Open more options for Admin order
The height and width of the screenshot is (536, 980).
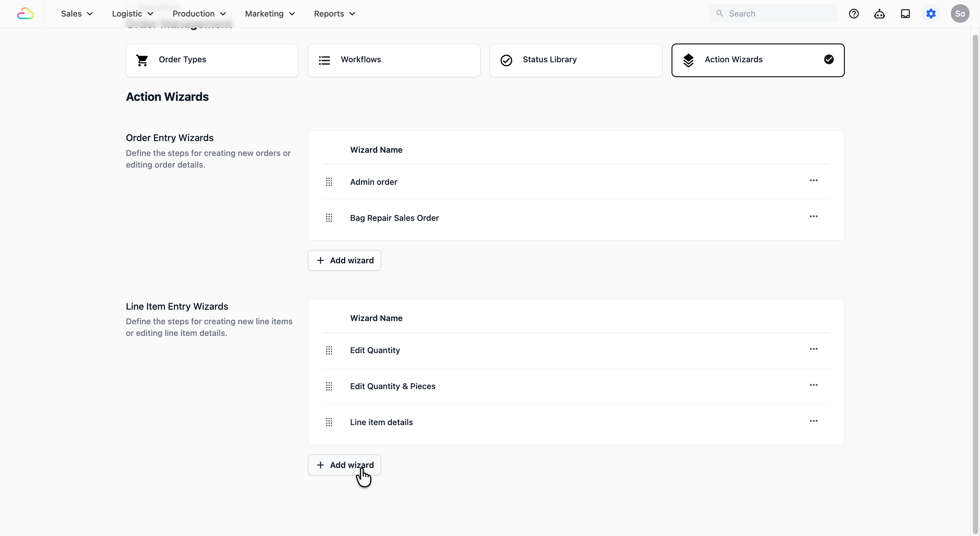(813, 180)
